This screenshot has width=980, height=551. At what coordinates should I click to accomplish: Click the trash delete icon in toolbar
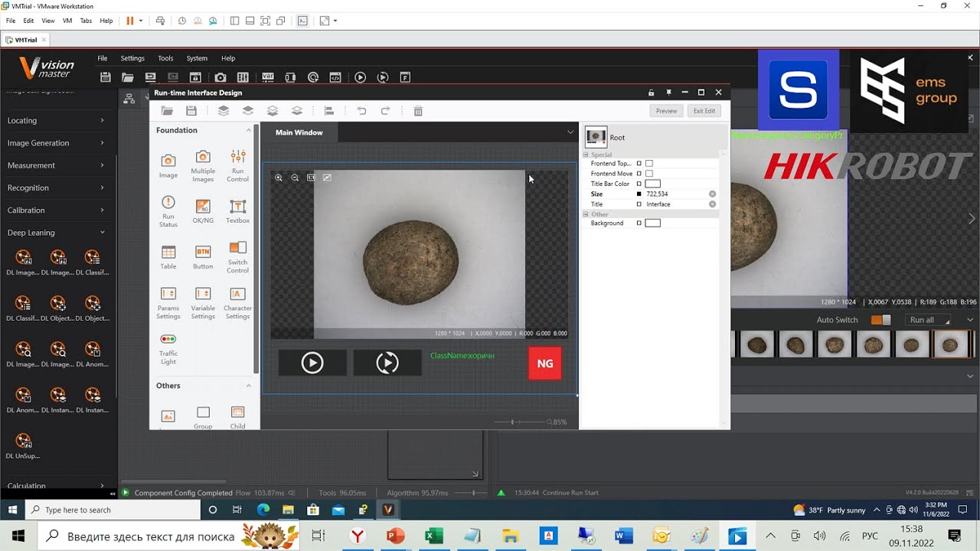click(418, 111)
